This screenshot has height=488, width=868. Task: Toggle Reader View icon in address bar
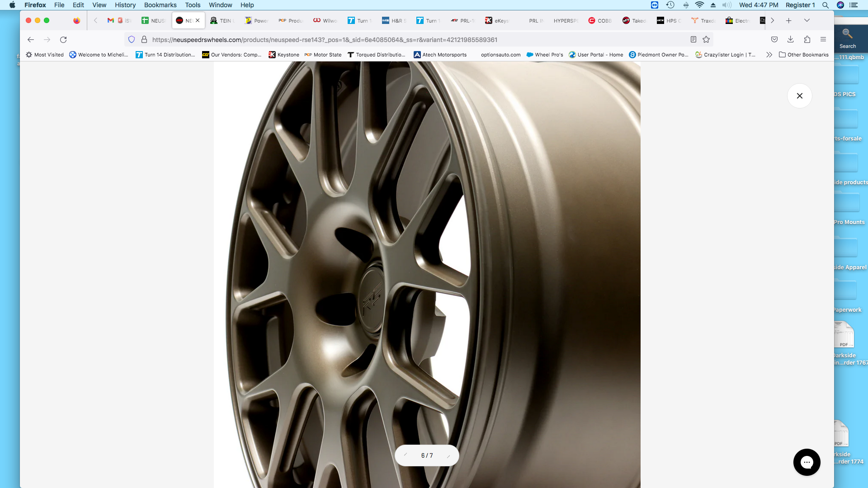click(693, 40)
